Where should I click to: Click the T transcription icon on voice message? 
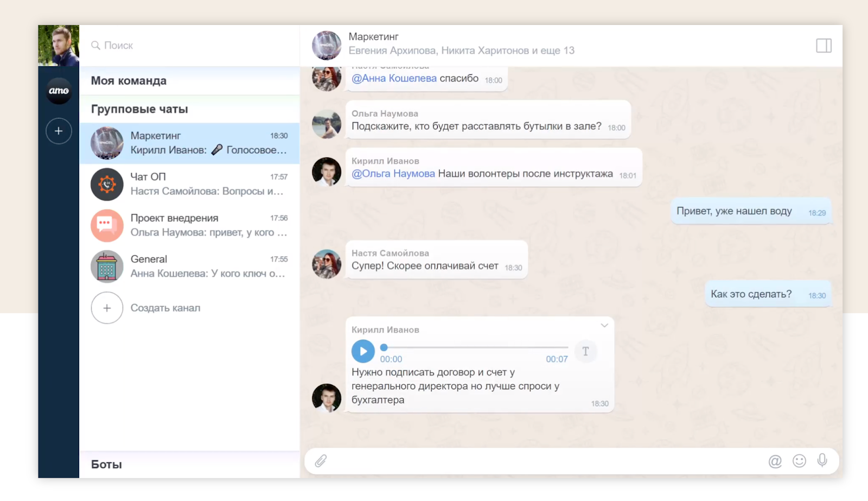click(585, 351)
